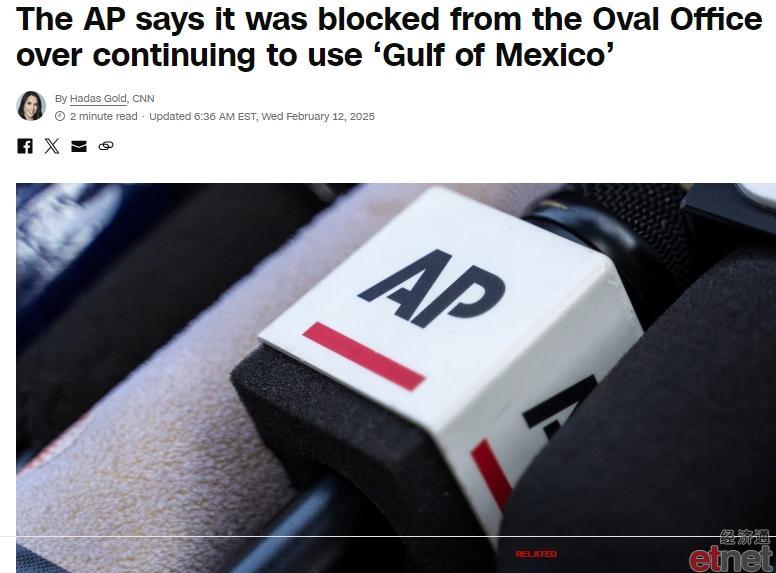
Task: Click the Updated 6:36 AM EST timestamp
Action: (262, 116)
